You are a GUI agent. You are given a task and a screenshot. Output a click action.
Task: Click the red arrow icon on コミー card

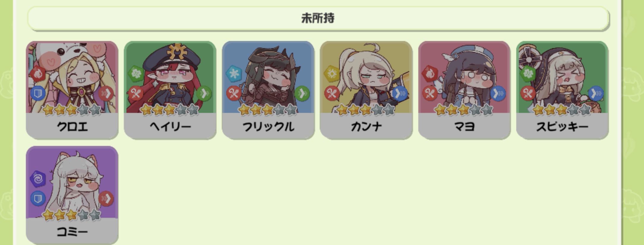[106, 198]
